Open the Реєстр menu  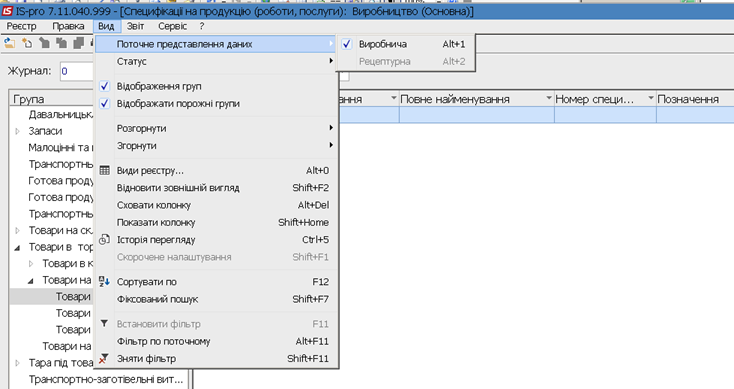coord(21,26)
